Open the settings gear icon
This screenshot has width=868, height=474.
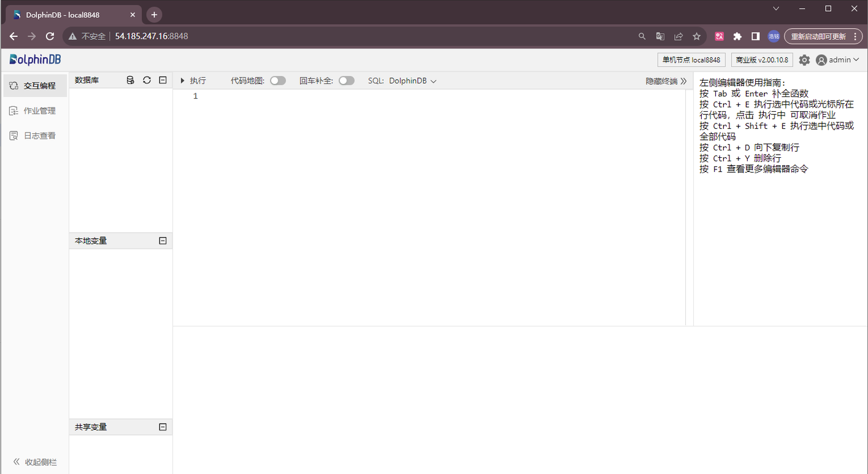[x=804, y=60]
